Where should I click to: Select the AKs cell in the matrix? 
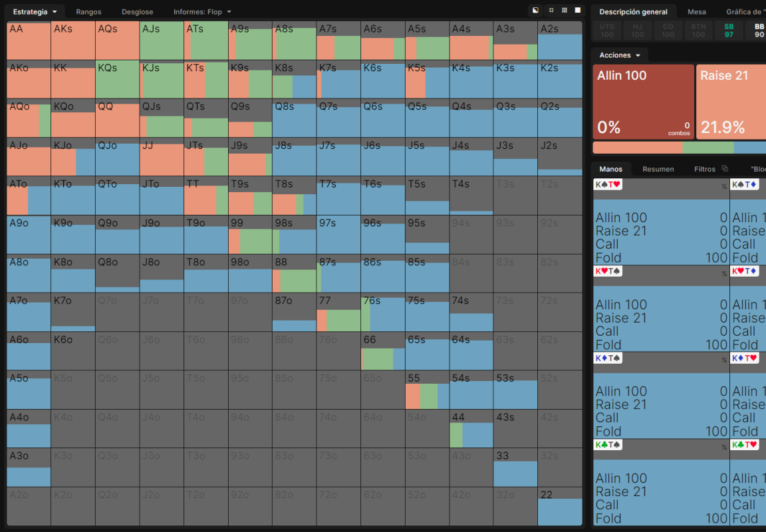72,41
